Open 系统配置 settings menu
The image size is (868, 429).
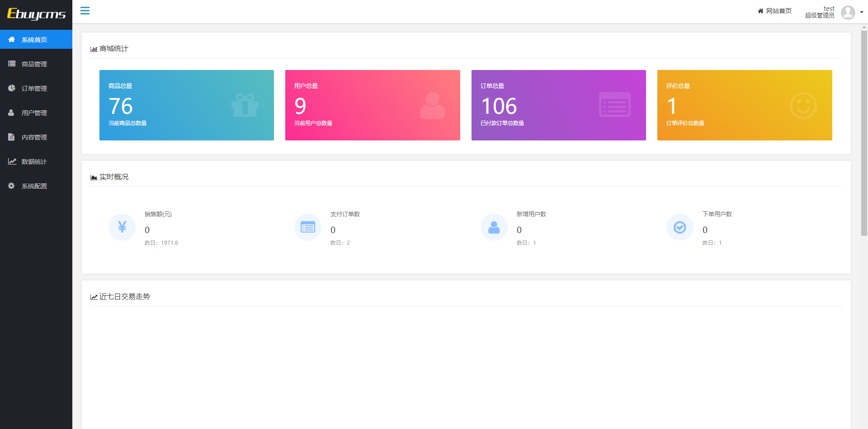pos(34,186)
